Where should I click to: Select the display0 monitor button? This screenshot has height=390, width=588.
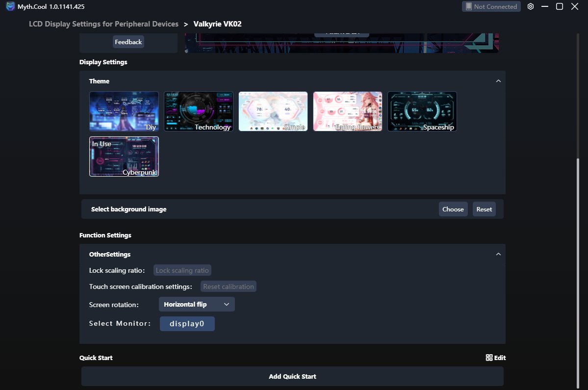(x=187, y=324)
